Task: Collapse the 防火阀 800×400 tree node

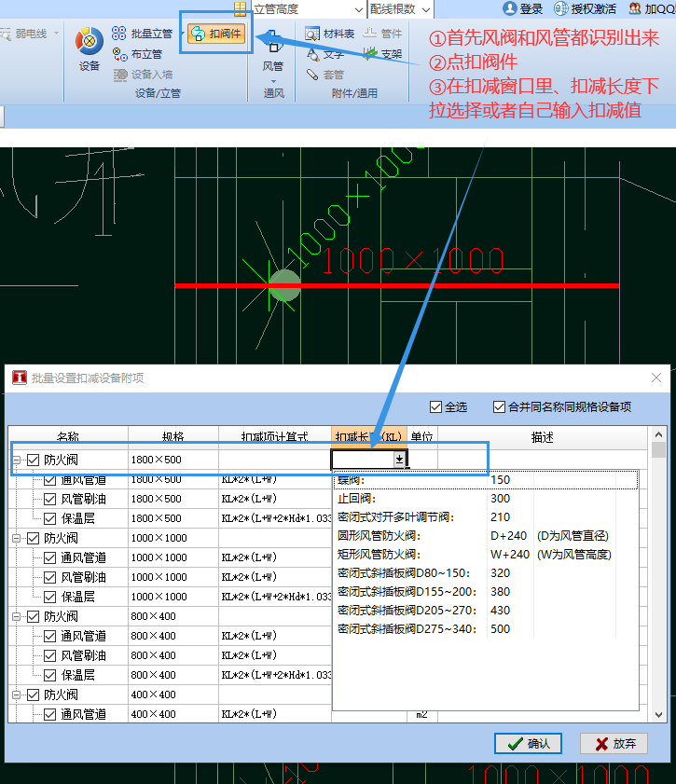Action: (16, 616)
